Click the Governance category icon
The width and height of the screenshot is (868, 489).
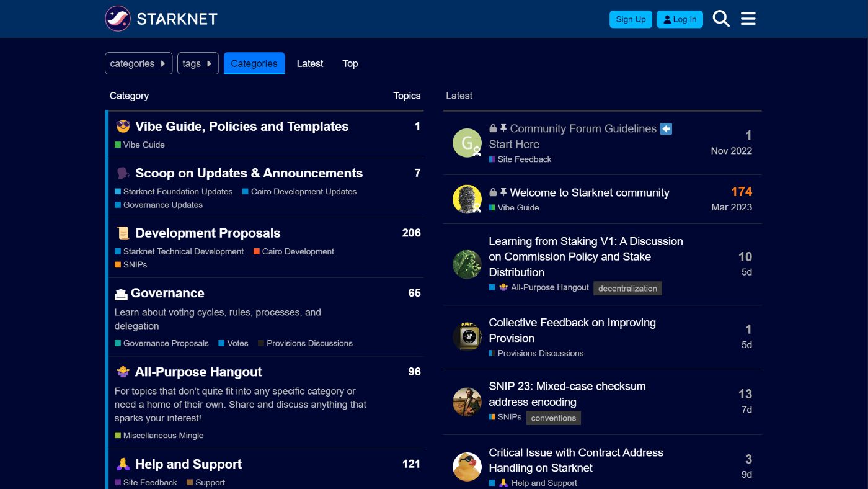pyautogui.click(x=121, y=294)
